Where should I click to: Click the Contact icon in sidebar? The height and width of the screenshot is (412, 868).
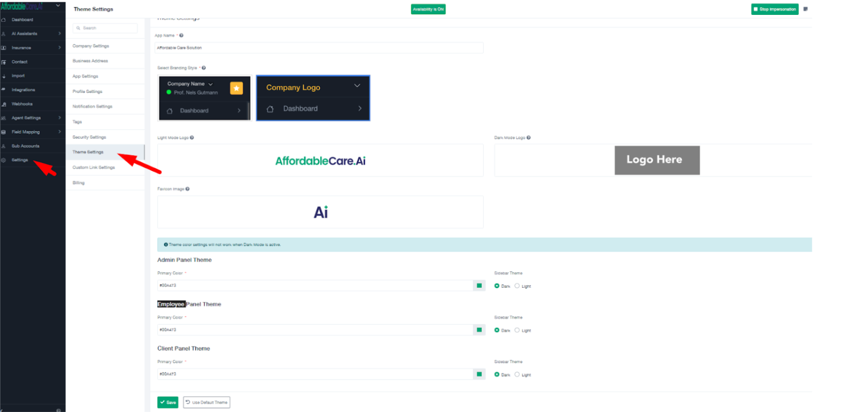[3, 62]
